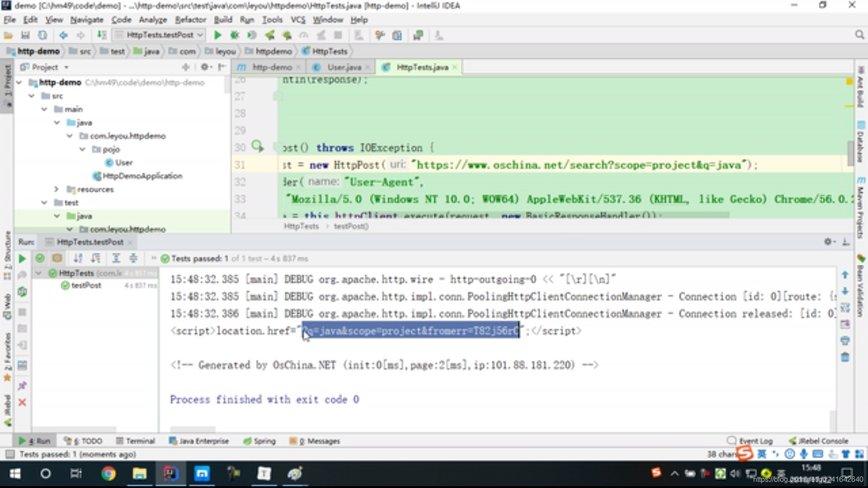Open the JRebel Console button
The height and width of the screenshot is (488, 868).
pos(819,441)
